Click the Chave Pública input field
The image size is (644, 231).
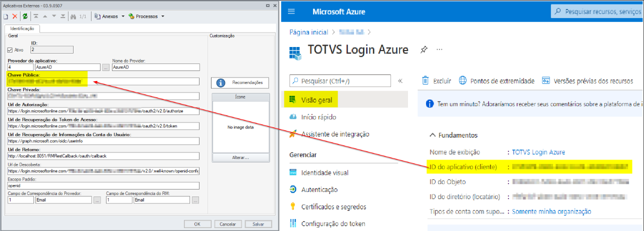point(103,81)
